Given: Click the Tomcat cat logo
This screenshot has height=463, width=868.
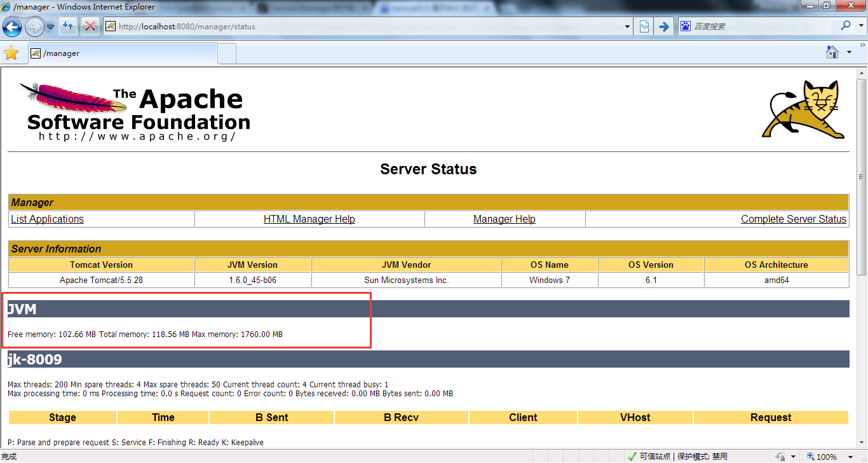Looking at the screenshot, I should pos(803,109).
